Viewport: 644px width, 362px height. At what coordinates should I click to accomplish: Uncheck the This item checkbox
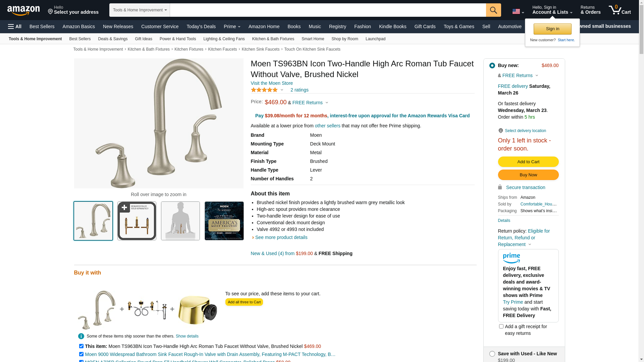coord(81,346)
